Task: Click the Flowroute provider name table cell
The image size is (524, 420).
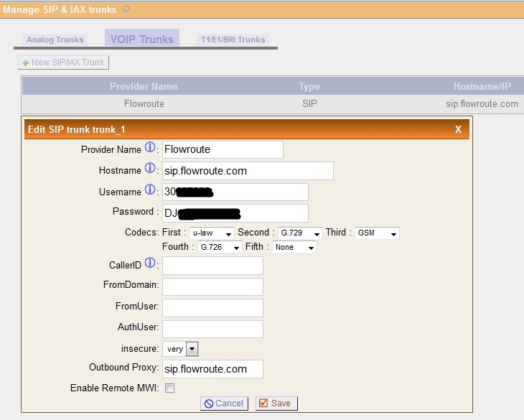Action: point(144,104)
